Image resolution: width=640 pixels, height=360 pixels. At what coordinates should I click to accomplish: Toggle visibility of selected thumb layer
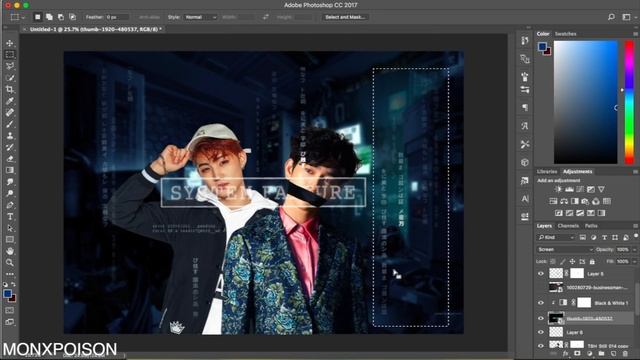[541, 318]
